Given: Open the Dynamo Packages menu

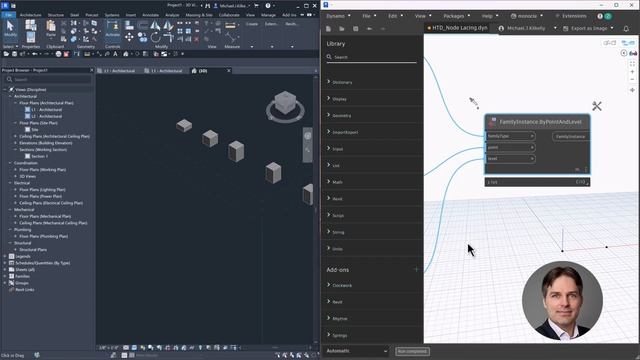Looking at the screenshot, I should click(x=456, y=16).
